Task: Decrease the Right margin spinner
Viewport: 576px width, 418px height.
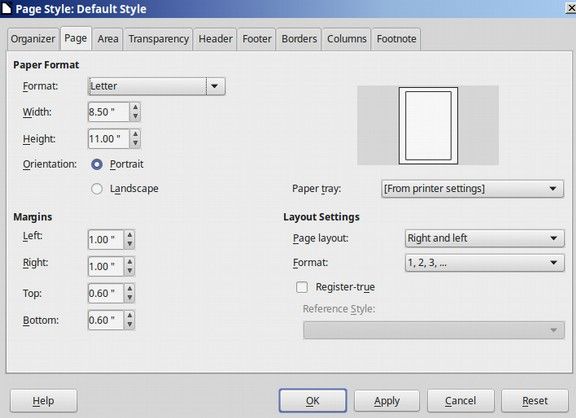Action: (130, 271)
